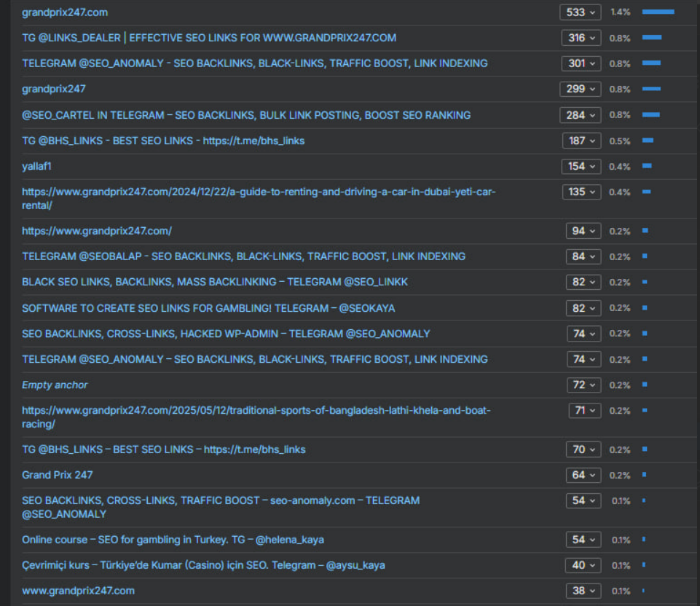700x606 pixels.
Task: Click the 0.5% share value
Action: 620,141
